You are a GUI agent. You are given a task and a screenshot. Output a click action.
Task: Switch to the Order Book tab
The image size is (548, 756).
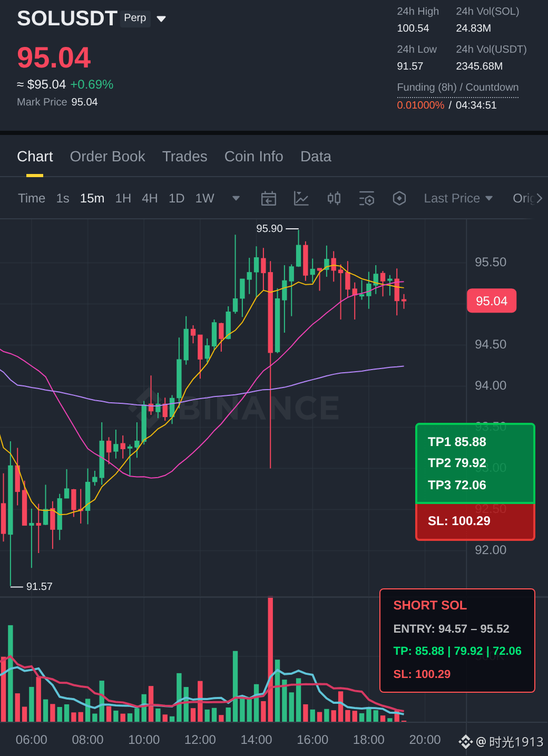pos(107,157)
